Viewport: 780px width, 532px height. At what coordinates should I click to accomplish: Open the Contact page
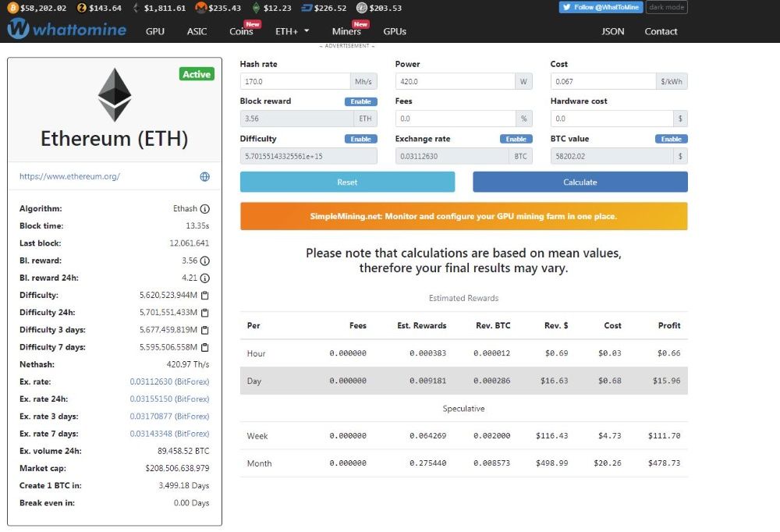point(661,31)
